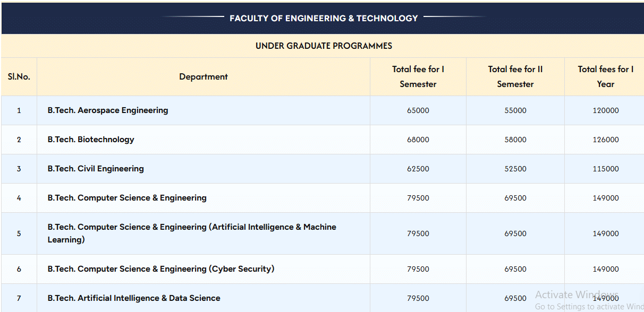
Task: Click Aerospace Engineering's yearly total 120000
Action: point(606,110)
